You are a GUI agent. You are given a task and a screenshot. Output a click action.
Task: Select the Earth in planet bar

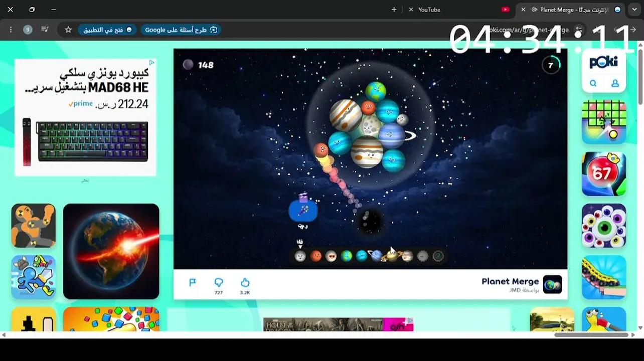click(x=347, y=256)
